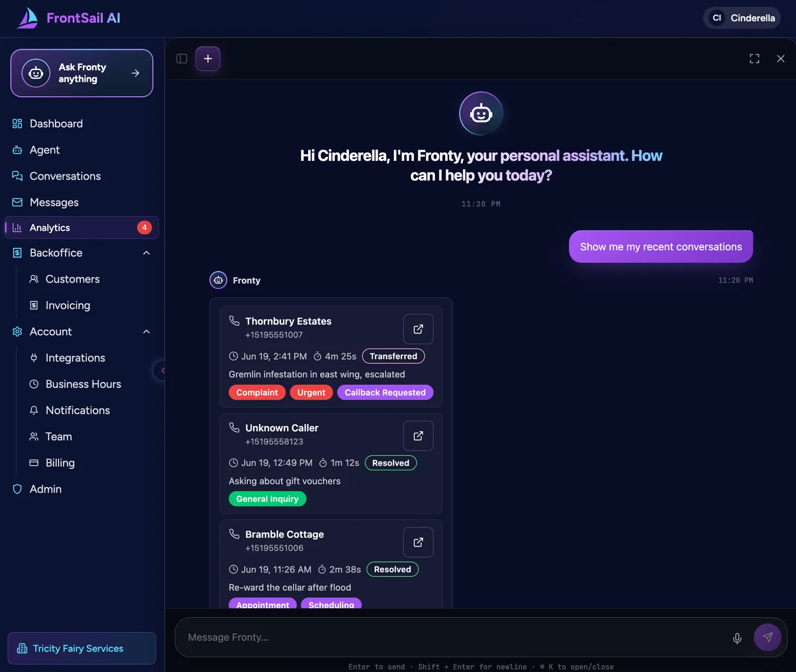The height and width of the screenshot is (672, 796).
Task: Click the phone icon next to Unknown Caller
Action: coord(234,428)
